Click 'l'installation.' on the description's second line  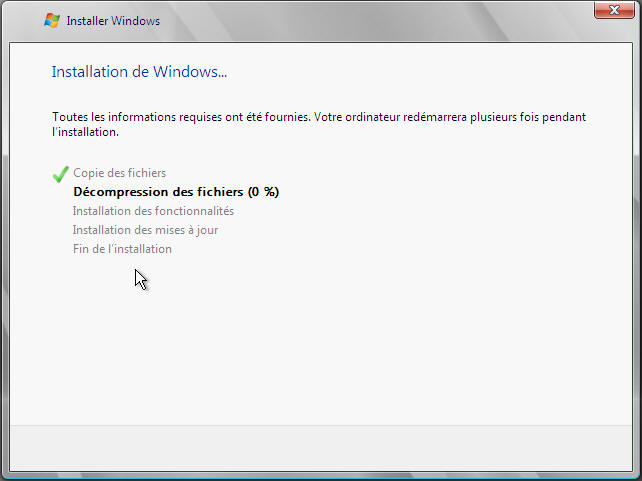pyautogui.click(x=85, y=132)
